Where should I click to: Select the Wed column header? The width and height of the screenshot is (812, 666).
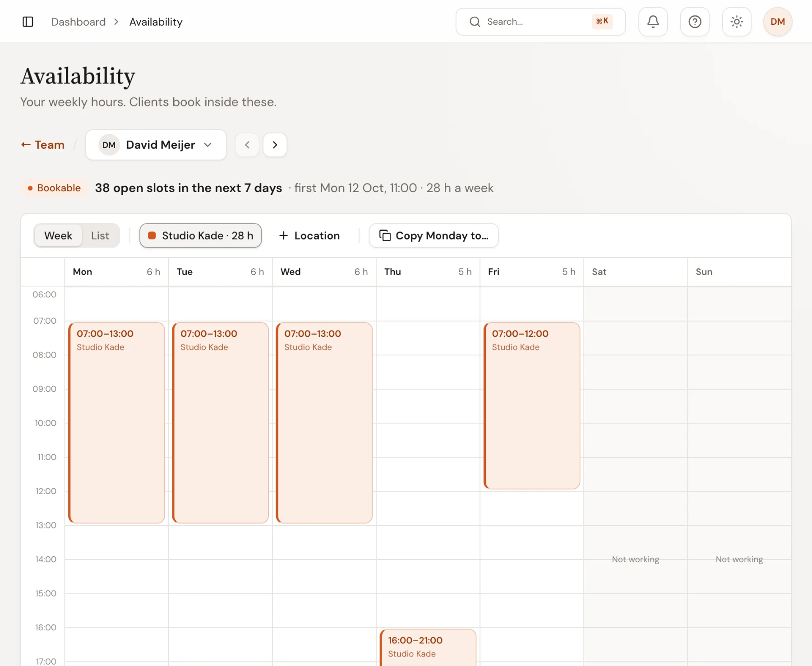[324, 272]
